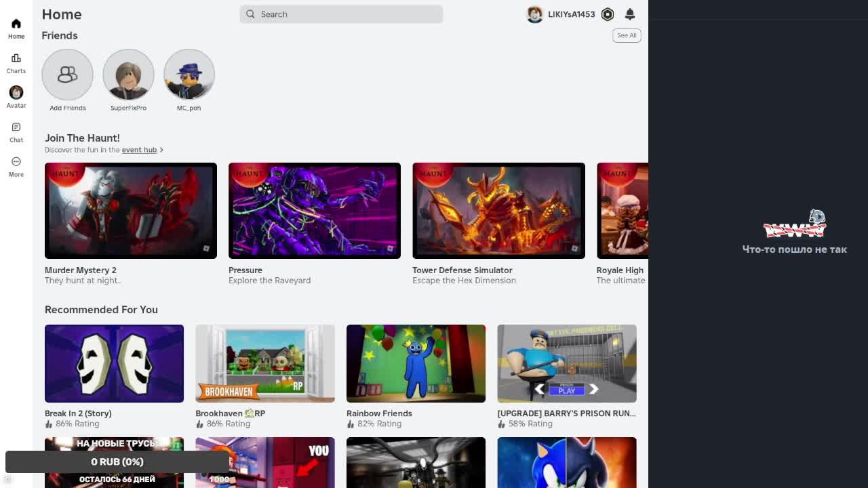Open the notifications bell

pos(630,14)
